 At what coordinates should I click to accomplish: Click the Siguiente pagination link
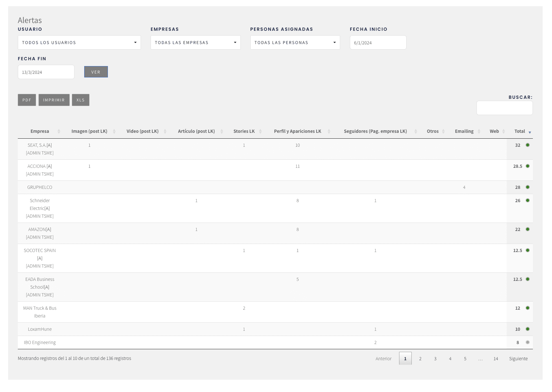[518, 359]
